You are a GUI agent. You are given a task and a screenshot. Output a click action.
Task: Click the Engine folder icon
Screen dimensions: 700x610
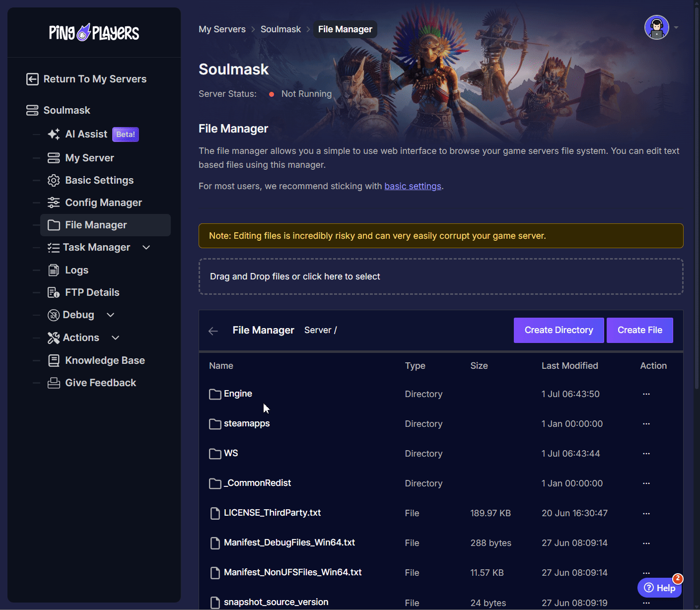[x=215, y=394]
